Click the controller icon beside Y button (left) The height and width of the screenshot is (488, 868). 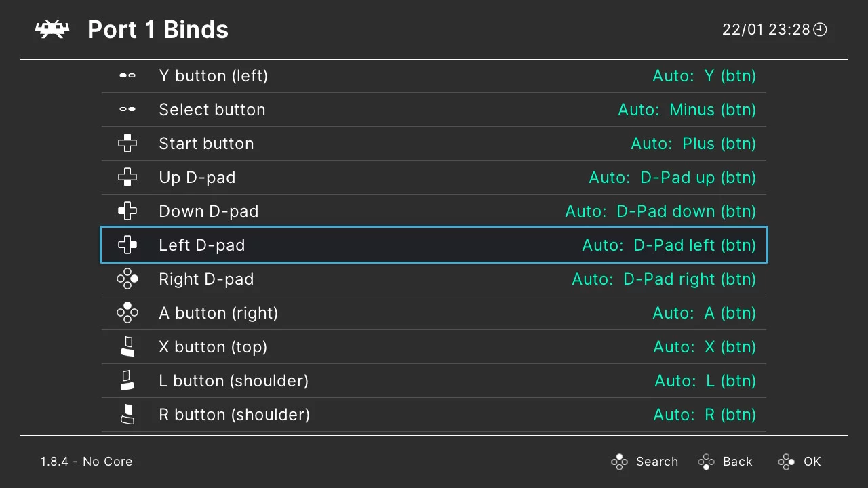(x=127, y=75)
